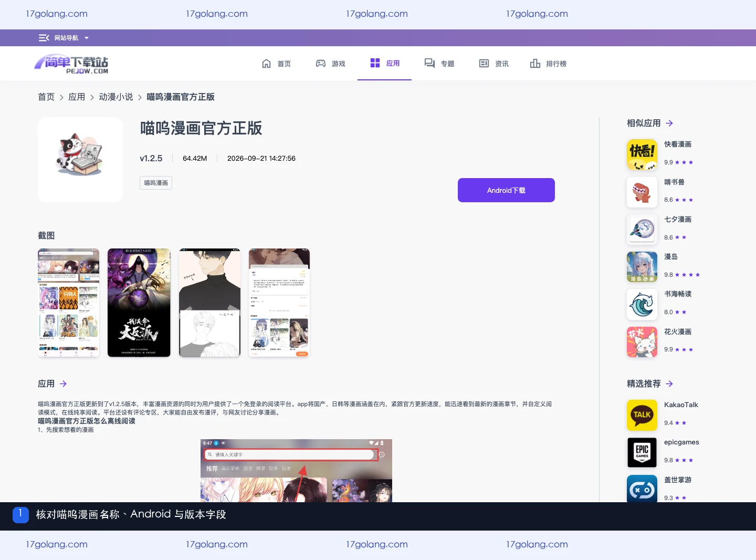Screen dimensions: 756x560
Task: Open the fourth screenshot thumbnail
Action: [x=279, y=303]
